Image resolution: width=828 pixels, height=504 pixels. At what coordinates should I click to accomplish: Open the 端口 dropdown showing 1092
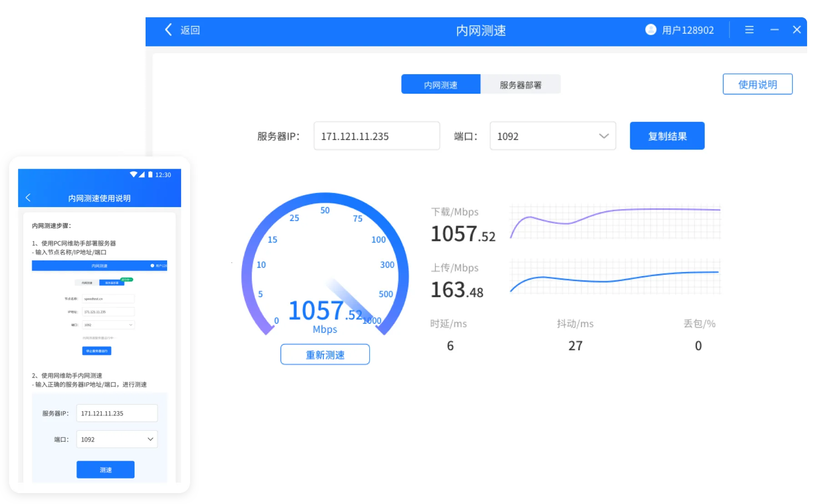click(552, 136)
